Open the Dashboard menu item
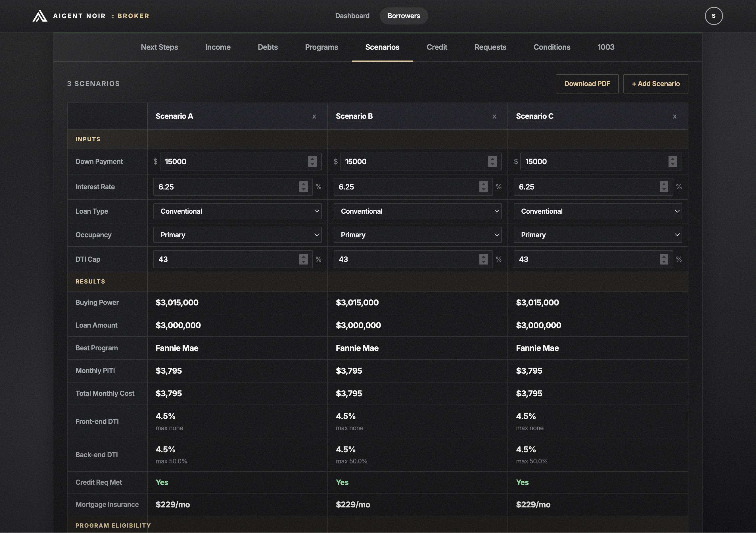 coord(352,15)
